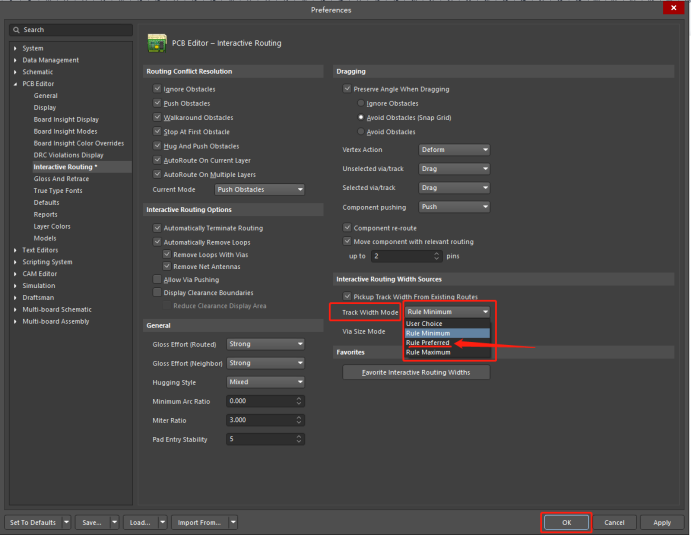692x535 pixels.
Task: Select Avoid Obstacles (Snap Grid) radio
Action: (x=361, y=117)
